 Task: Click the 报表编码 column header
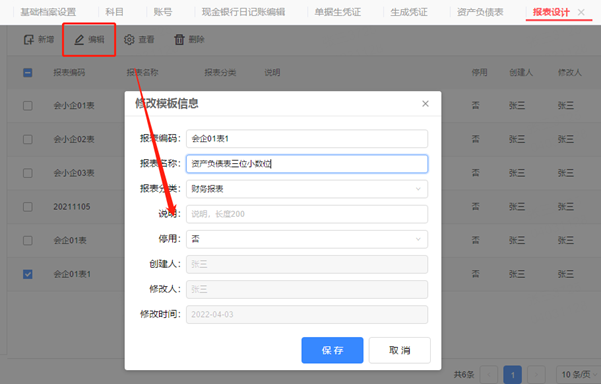pyautogui.click(x=69, y=72)
